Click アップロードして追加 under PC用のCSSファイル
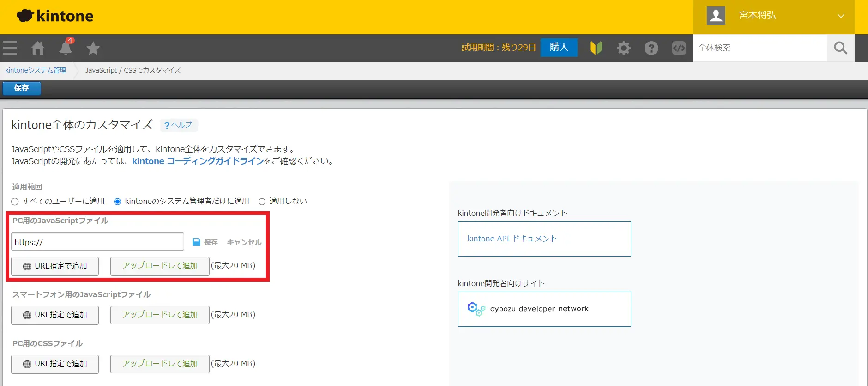Image resolution: width=868 pixels, height=386 pixels. (x=160, y=364)
